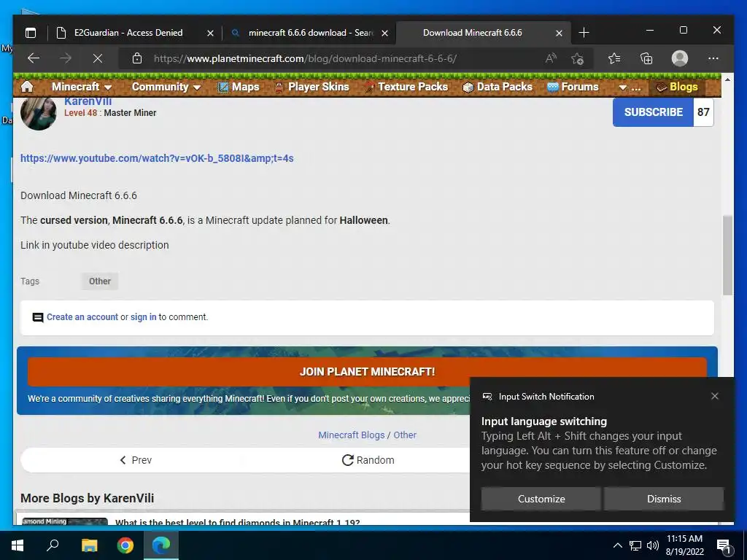Click the address bar URL
Screen dimensions: 747x560
pyautogui.click(x=305, y=58)
